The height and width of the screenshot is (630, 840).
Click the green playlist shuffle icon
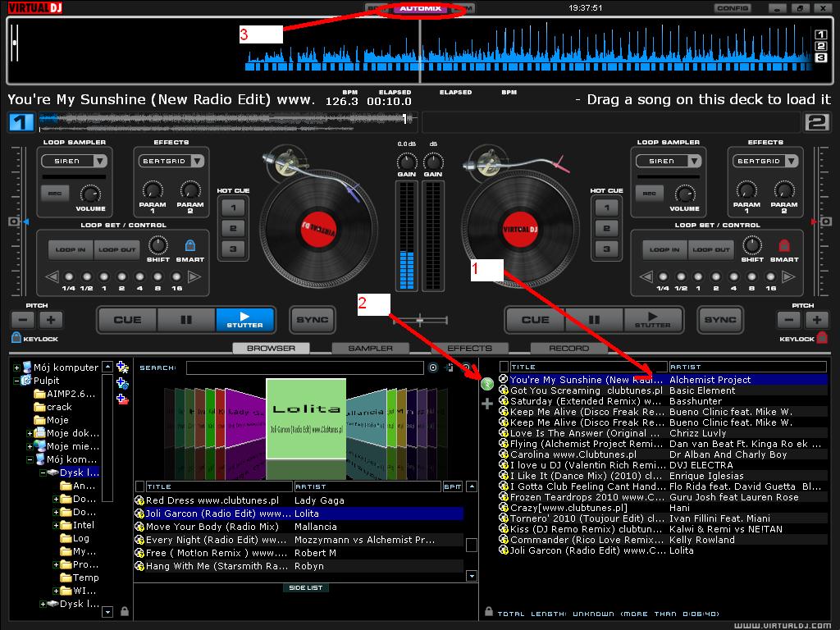point(486,384)
